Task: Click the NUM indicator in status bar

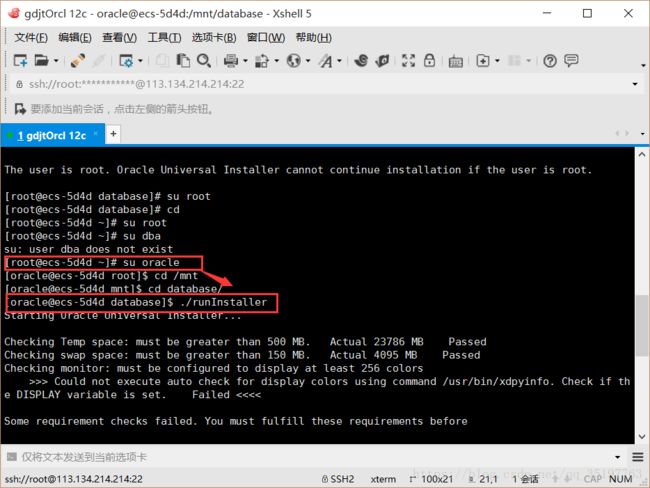Action: coord(621,479)
